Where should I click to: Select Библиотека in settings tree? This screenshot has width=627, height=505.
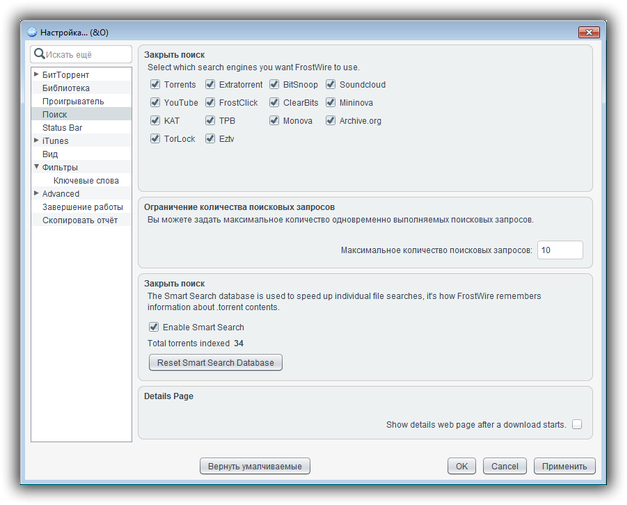pos(66,88)
